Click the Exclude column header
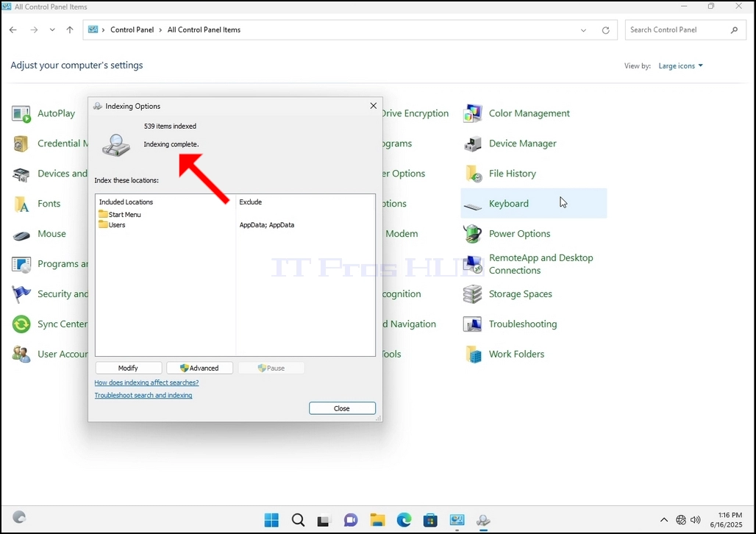Viewport: 756px width, 534px height. point(251,202)
